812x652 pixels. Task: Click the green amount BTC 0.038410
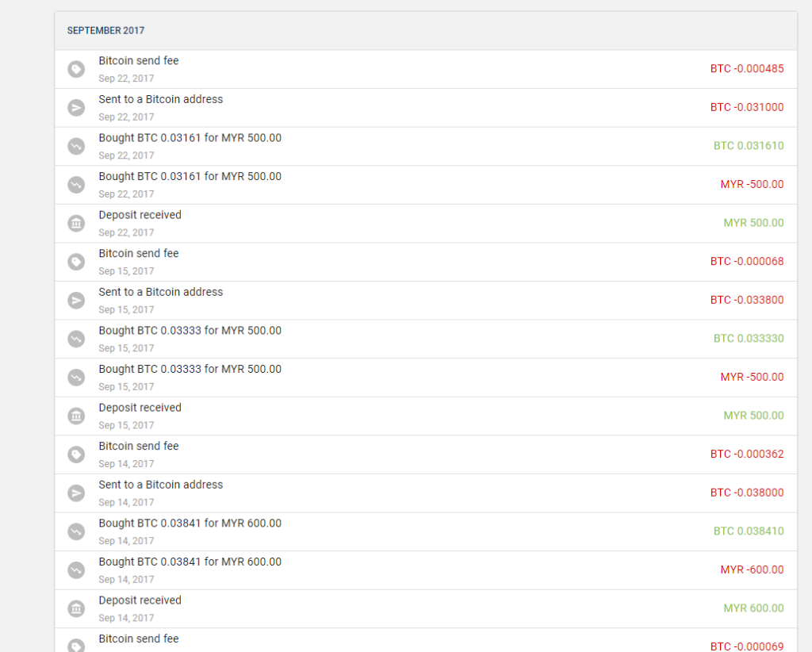point(749,531)
